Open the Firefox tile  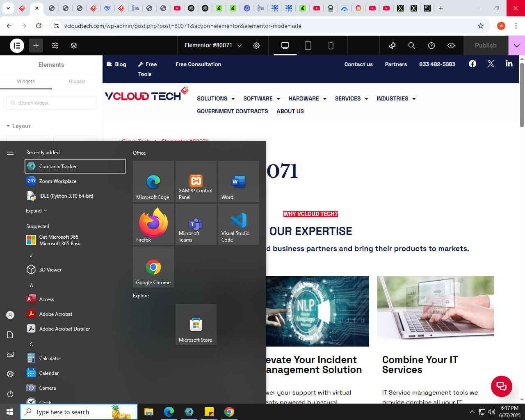coord(153,224)
